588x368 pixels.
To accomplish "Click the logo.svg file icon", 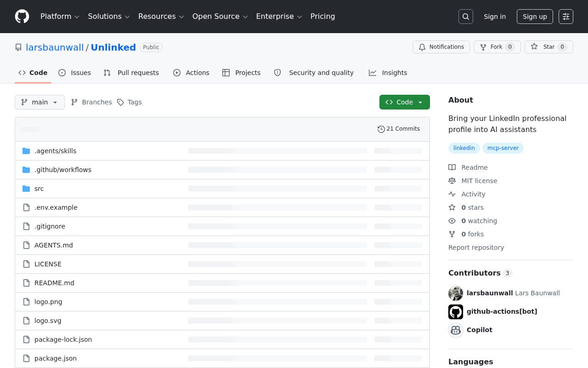I will [26, 321].
